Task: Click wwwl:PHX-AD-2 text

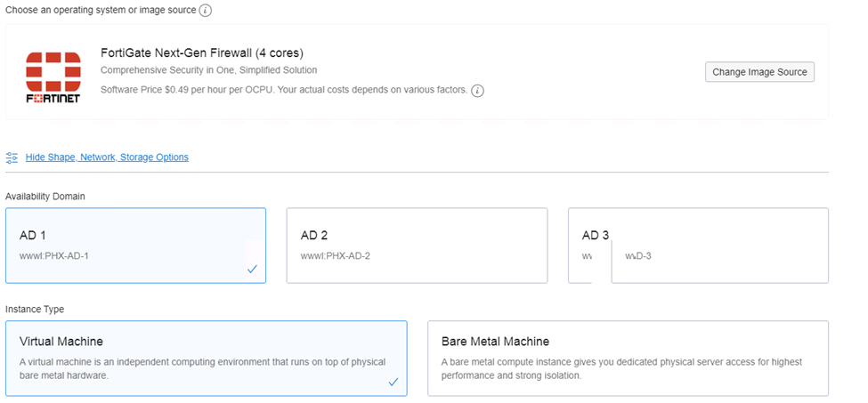Action: [336, 256]
